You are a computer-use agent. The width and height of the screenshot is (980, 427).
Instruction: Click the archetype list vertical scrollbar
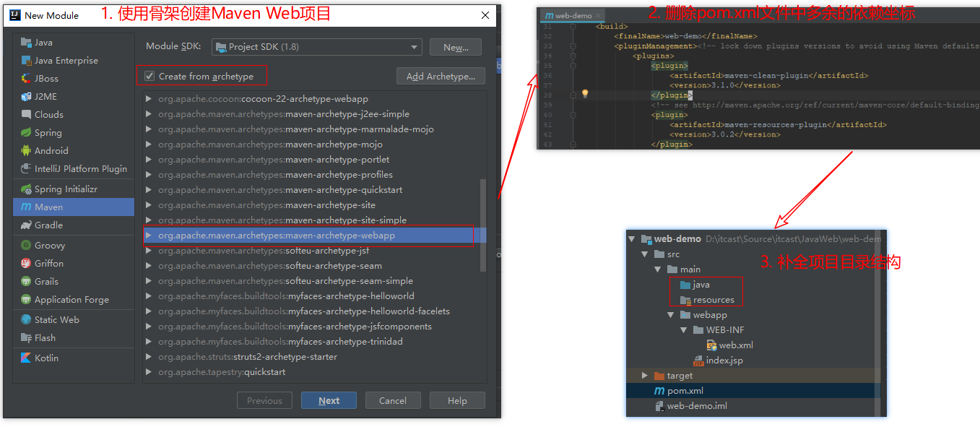pyautogui.click(x=483, y=224)
